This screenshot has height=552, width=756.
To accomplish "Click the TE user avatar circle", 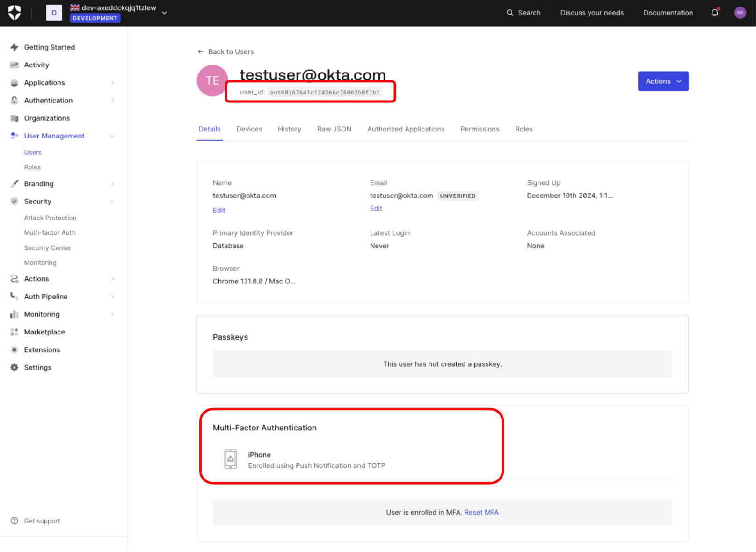I will point(212,81).
